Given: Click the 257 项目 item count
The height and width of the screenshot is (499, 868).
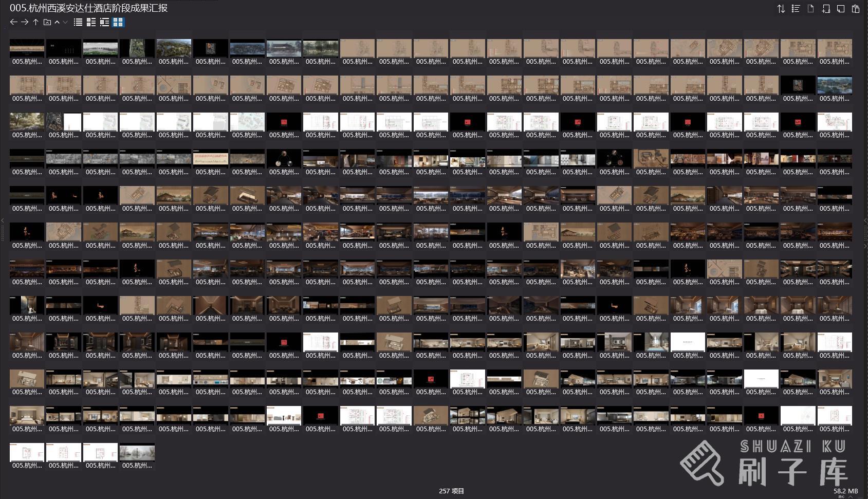Looking at the screenshot, I should click(451, 491).
